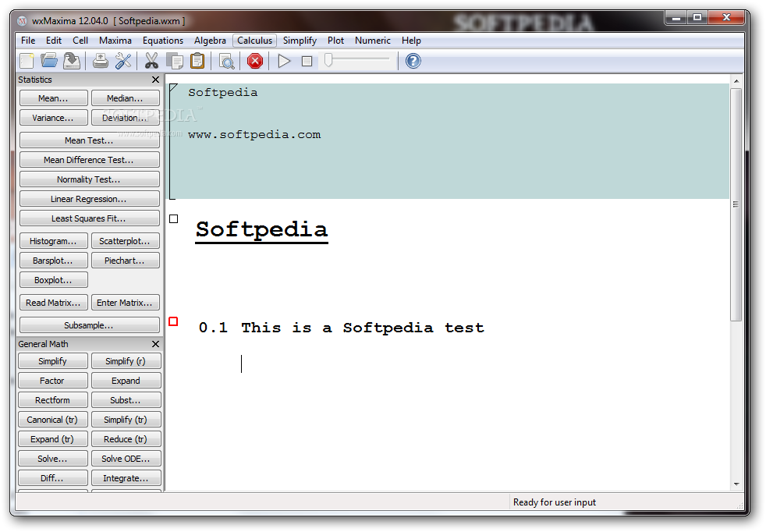Click the Scatterplot... button
The image size is (766, 532).
pos(126,241)
